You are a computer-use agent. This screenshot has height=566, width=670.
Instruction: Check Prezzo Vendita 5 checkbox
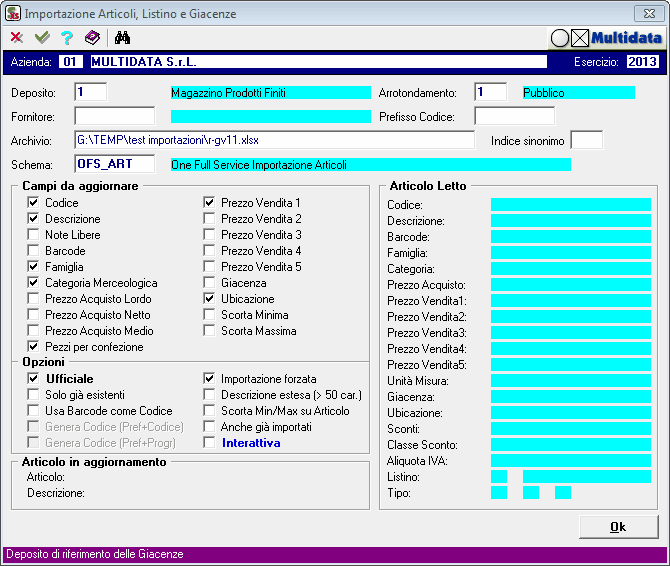[209, 267]
